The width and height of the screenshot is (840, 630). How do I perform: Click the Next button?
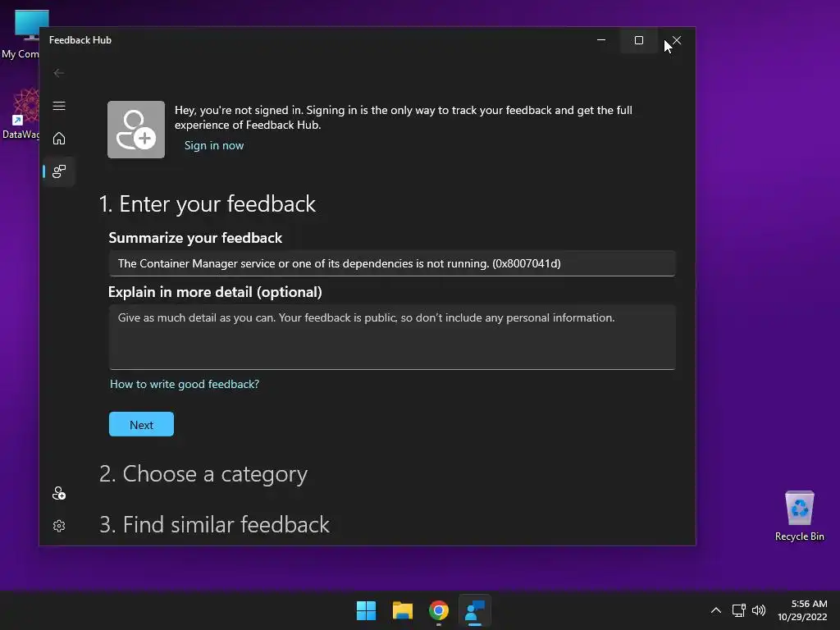pos(141,424)
